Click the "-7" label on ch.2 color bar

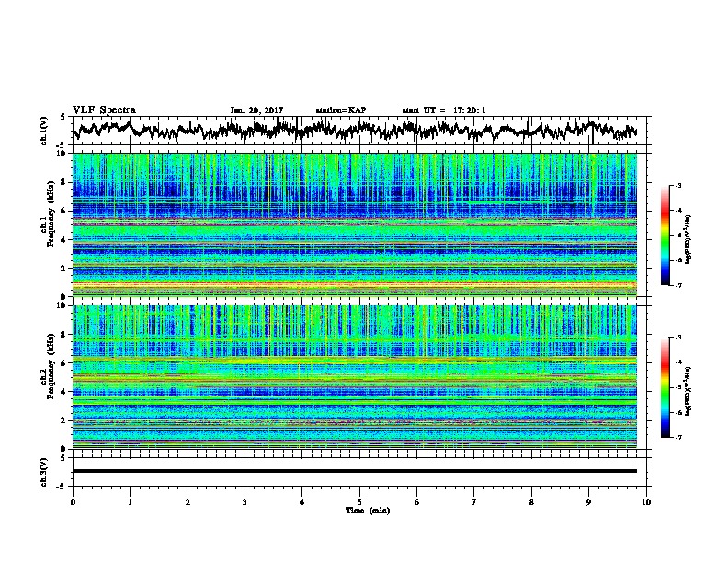677,437
